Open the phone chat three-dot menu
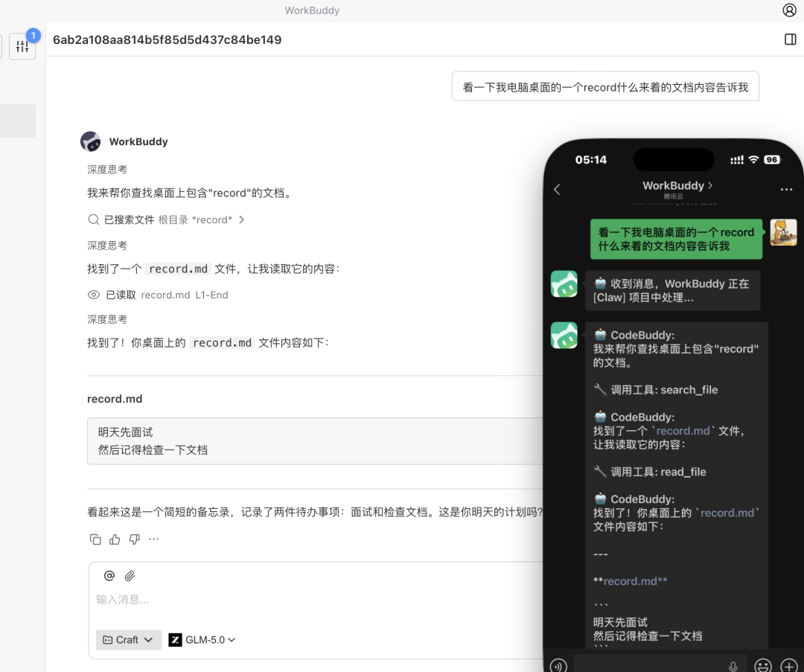The height and width of the screenshot is (672, 804). tap(786, 189)
